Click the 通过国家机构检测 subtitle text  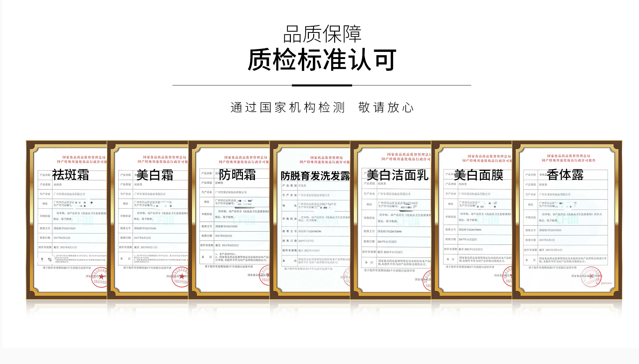coord(288,108)
